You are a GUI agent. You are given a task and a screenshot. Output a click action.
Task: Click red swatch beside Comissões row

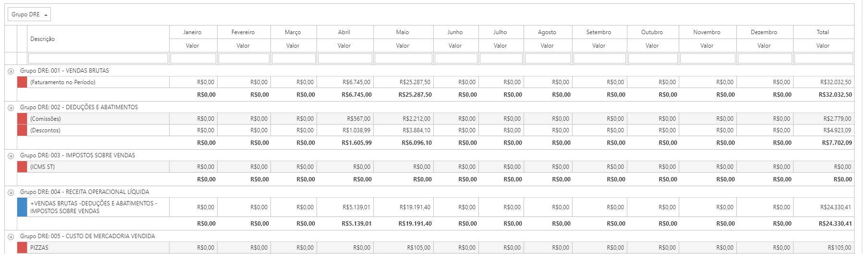tap(22, 119)
